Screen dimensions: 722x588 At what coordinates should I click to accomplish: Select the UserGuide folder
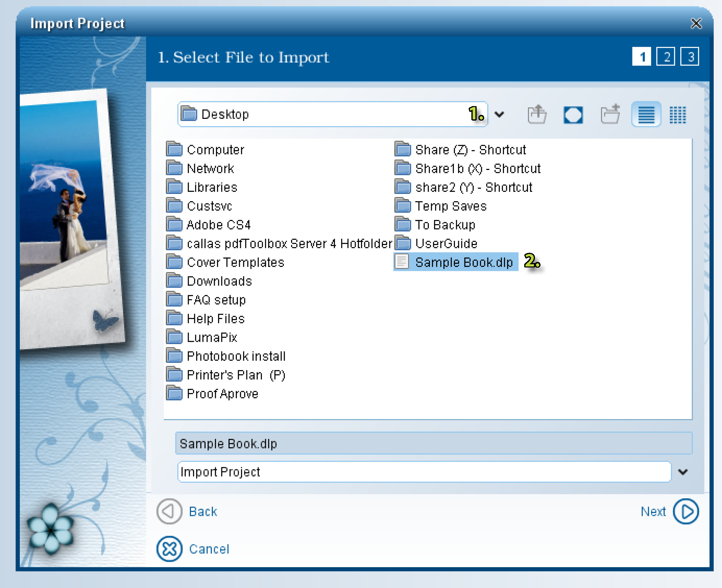436,243
